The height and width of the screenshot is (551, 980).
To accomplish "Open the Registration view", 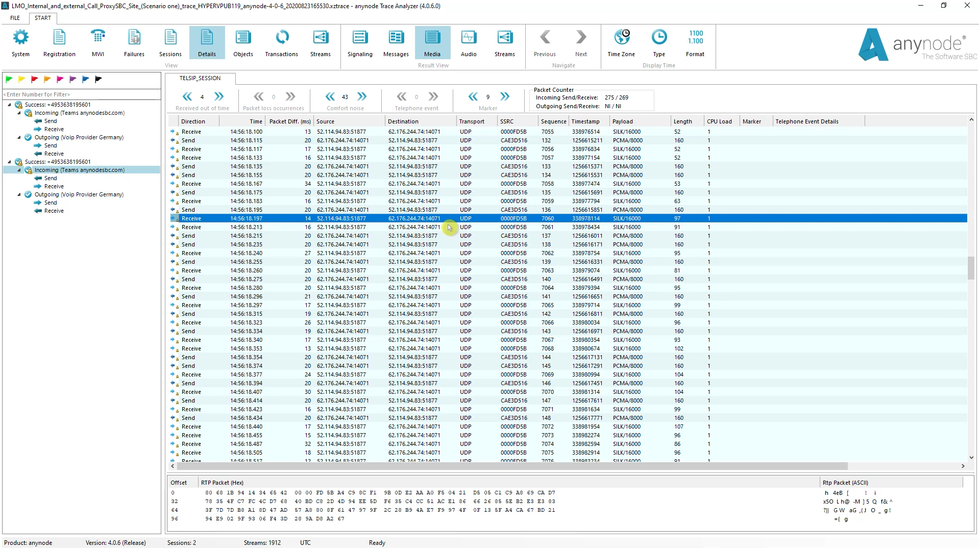I will pyautogui.click(x=59, y=43).
